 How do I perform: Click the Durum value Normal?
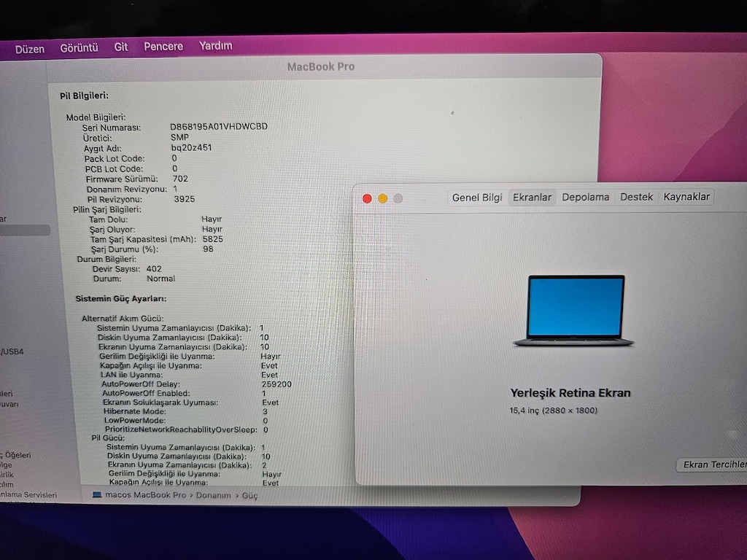(x=160, y=279)
